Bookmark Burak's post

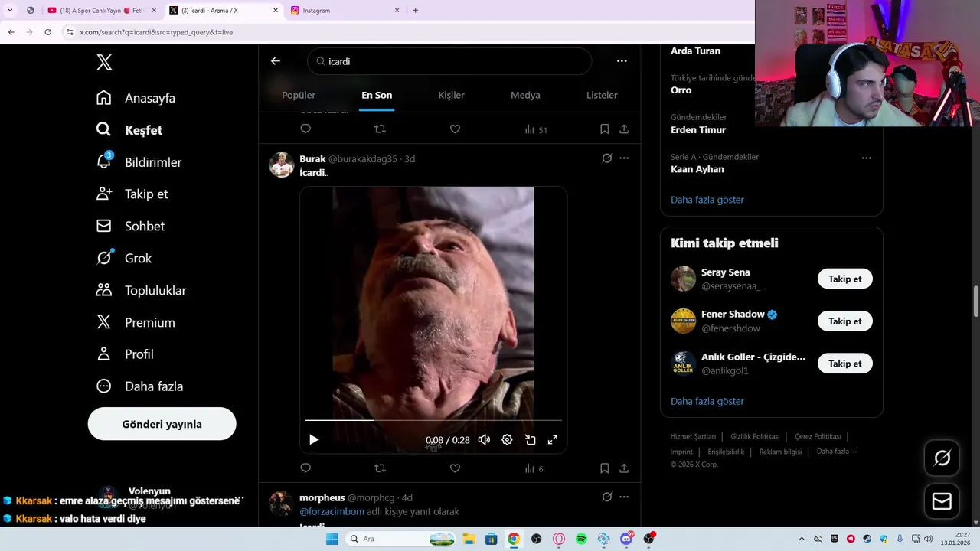pyautogui.click(x=605, y=468)
